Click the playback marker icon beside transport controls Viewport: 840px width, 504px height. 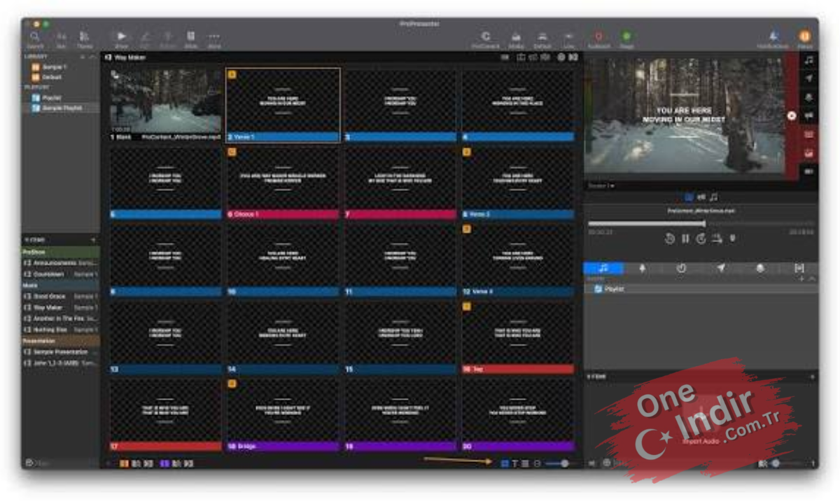(732, 239)
